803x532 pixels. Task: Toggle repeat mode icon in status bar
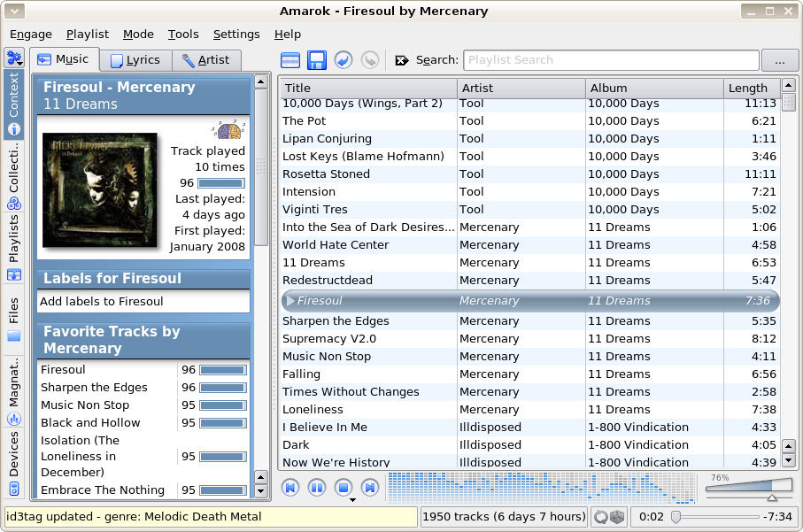click(x=601, y=517)
